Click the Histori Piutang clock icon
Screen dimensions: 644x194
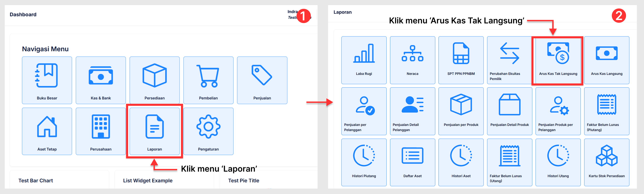364,156
